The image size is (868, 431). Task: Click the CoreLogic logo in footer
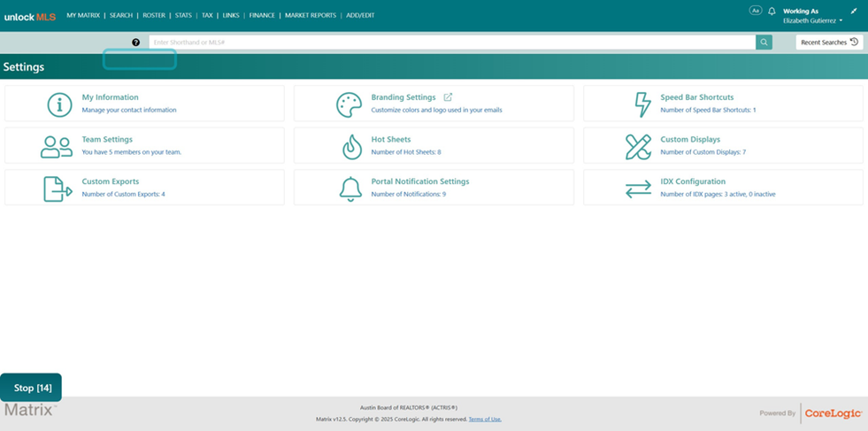pyautogui.click(x=833, y=413)
